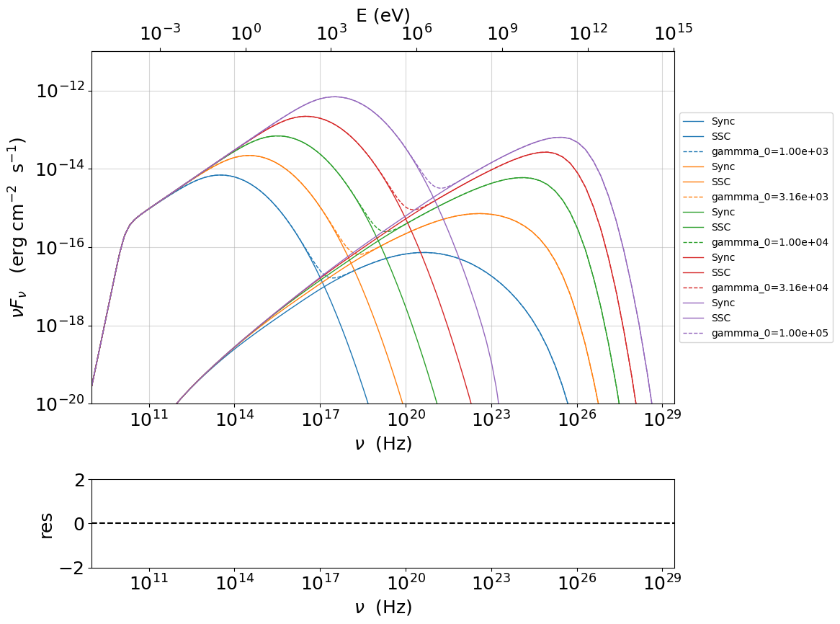Click the 10¹⁷ tick under the main plot

(321, 419)
